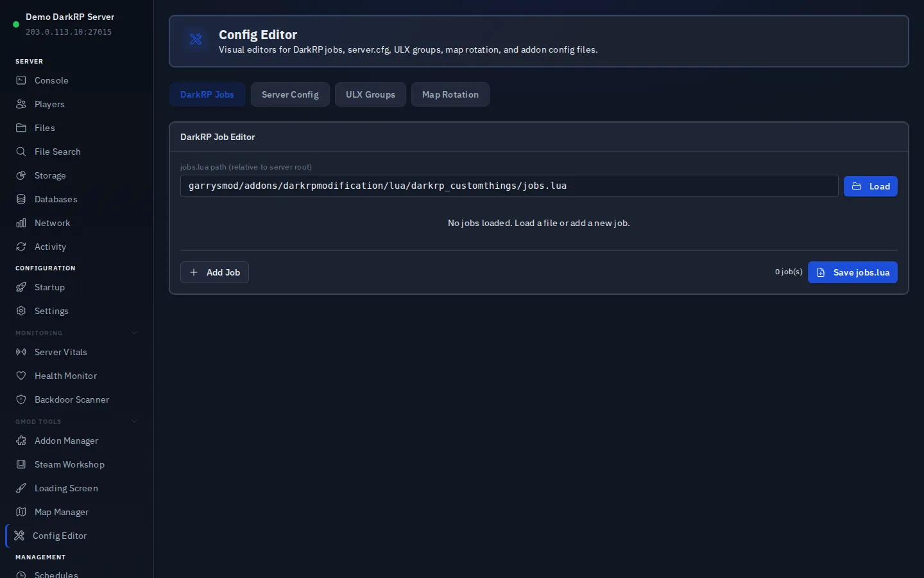
Task: Open Steam Workshop tools
Action: pos(77,464)
